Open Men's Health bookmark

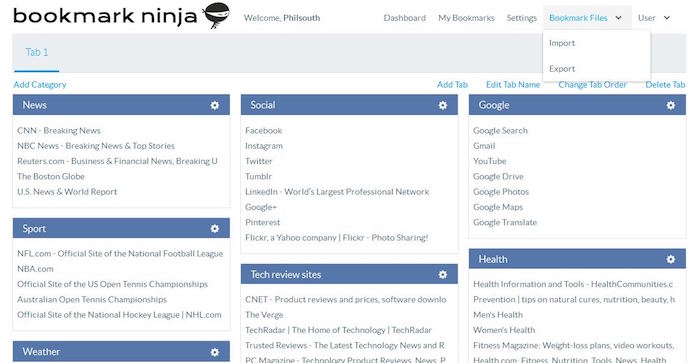click(498, 314)
